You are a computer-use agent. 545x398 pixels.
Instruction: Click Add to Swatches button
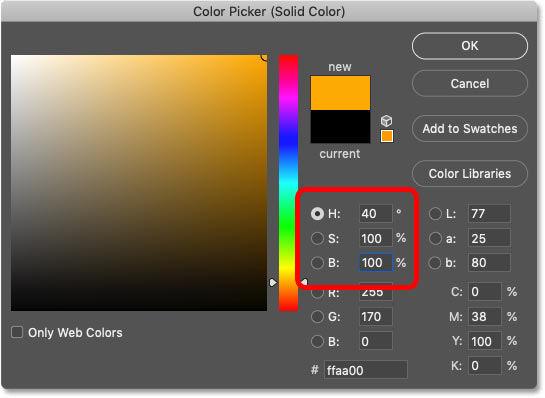point(470,129)
